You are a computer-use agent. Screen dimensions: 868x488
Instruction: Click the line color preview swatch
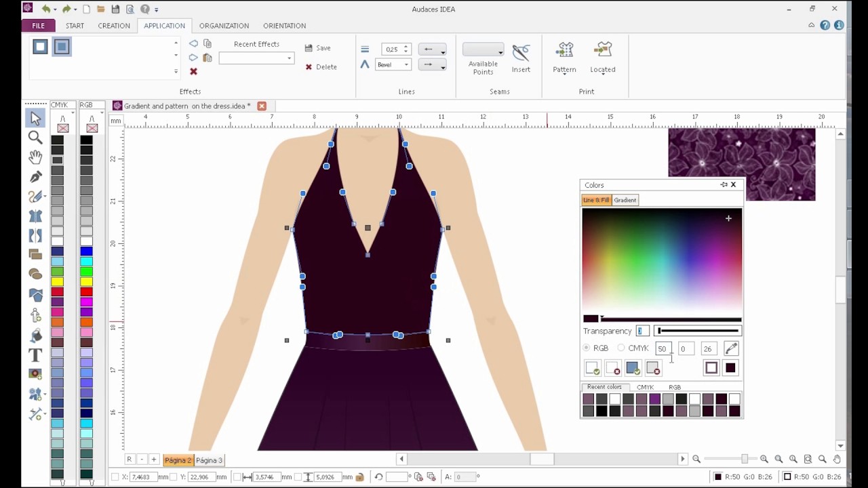coord(711,368)
